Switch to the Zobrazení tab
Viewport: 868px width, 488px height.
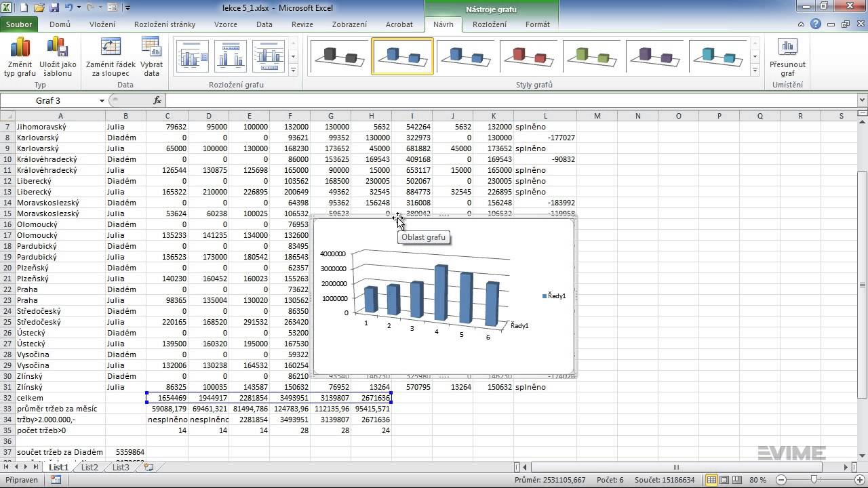(x=349, y=24)
